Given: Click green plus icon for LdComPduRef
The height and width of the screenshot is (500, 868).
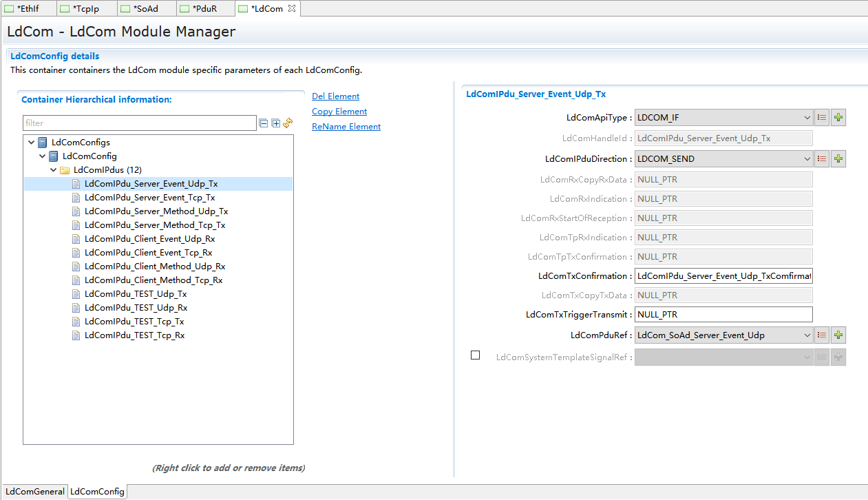Looking at the screenshot, I should [838, 335].
